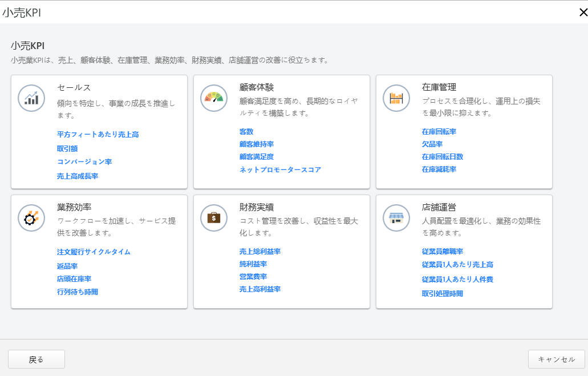This screenshot has height=376, width=588.
Task: Select the コンバージョン率 KPI link
Action: click(84, 161)
